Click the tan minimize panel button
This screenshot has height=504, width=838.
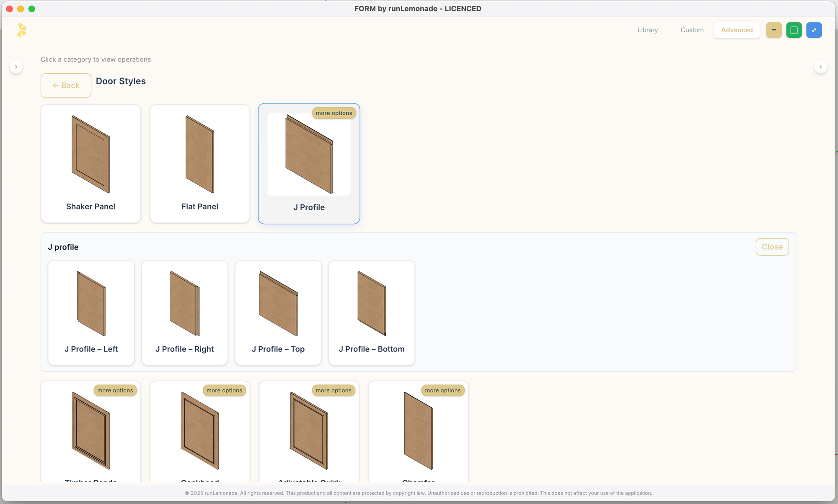[773, 30]
